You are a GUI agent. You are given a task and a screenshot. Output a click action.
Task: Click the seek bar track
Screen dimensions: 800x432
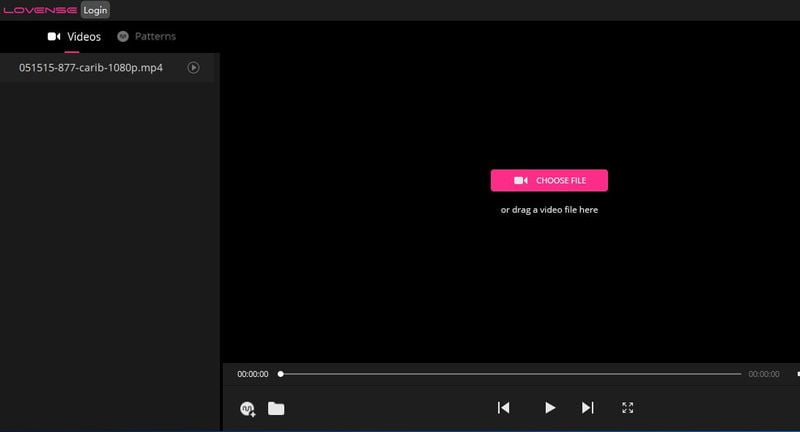coord(511,374)
